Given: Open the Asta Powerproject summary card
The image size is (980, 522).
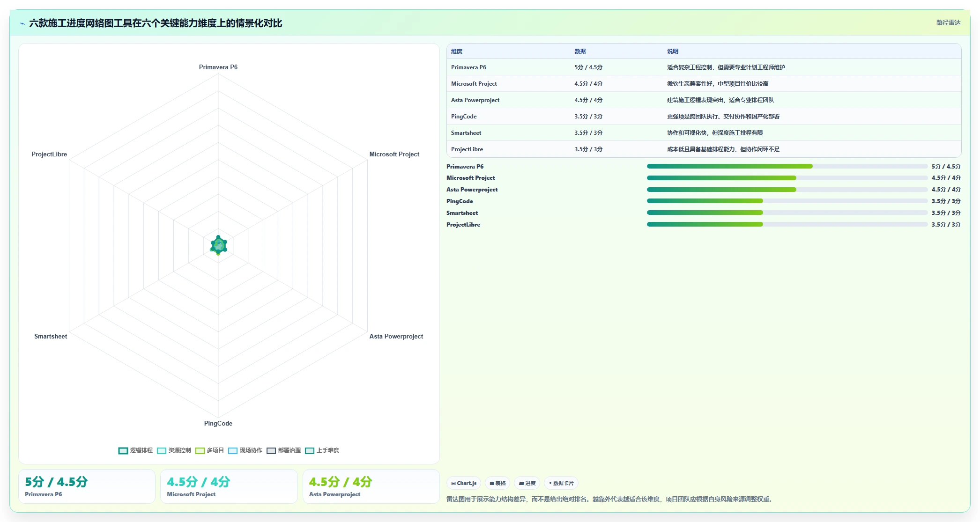Looking at the screenshot, I should 371,486.
